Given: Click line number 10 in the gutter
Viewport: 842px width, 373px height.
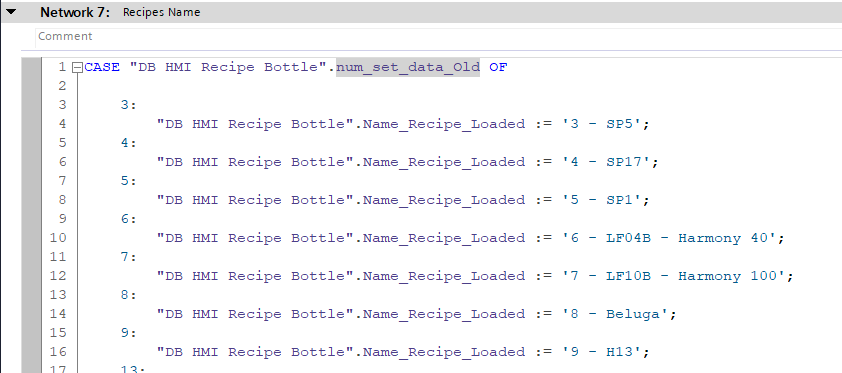Looking at the screenshot, I should click(58, 238).
